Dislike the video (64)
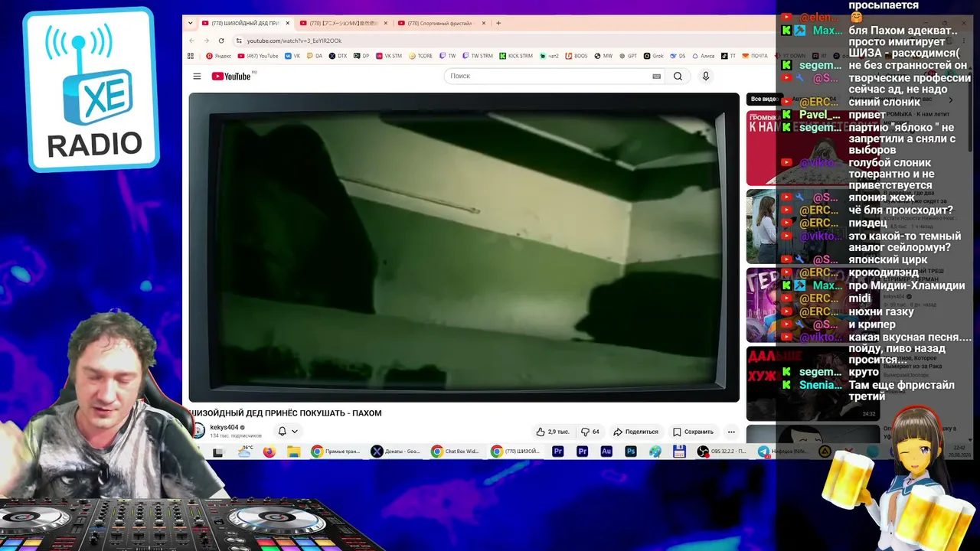This screenshot has width=980, height=551. coord(590,432)
